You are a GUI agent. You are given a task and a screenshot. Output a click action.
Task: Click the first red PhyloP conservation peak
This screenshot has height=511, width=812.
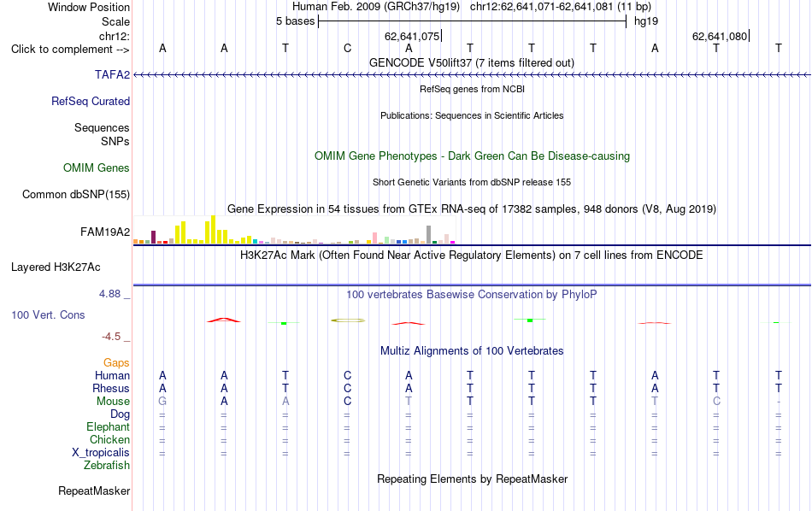pos(224,320)
